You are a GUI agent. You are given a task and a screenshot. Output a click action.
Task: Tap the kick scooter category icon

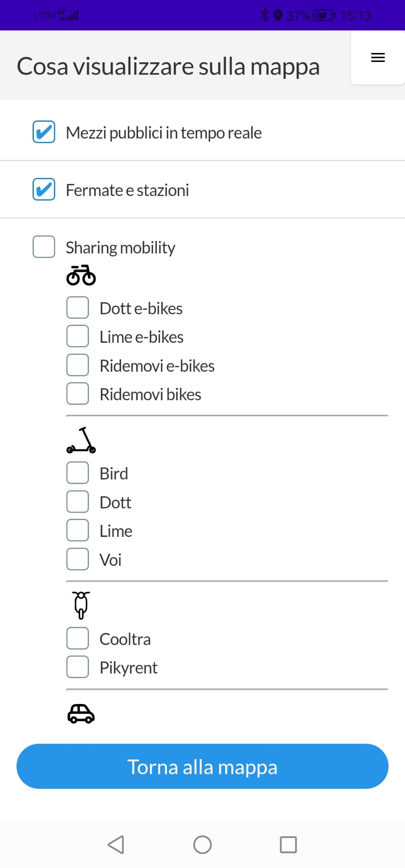81,440
